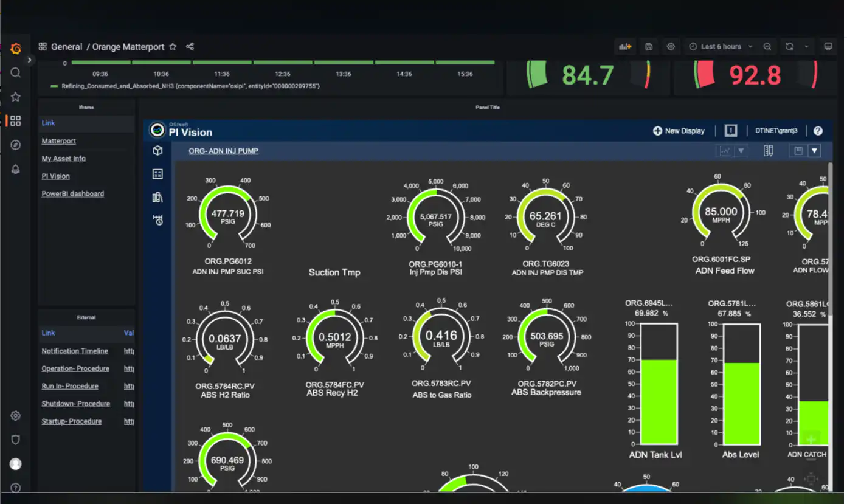This screenshot has width=847, height=504.
Task: Click the Add panel icon
Action: point(625,47)
